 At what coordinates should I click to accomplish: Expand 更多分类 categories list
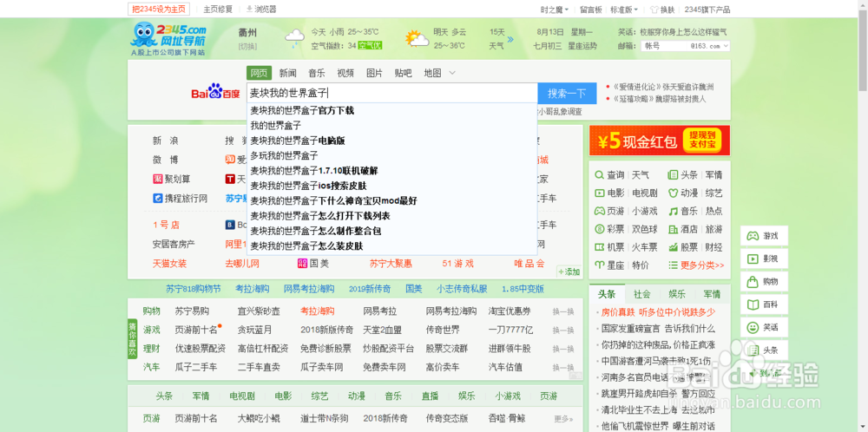click(x=696, y=265)
